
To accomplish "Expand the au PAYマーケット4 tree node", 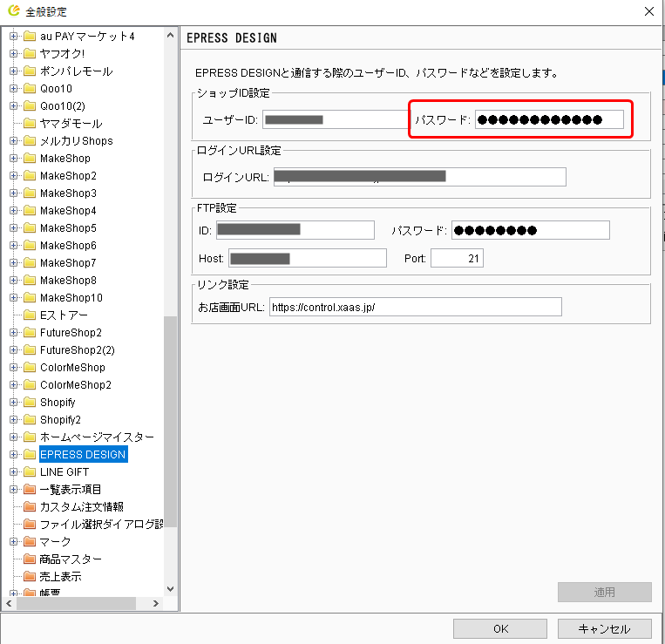I will coord(14,37).
